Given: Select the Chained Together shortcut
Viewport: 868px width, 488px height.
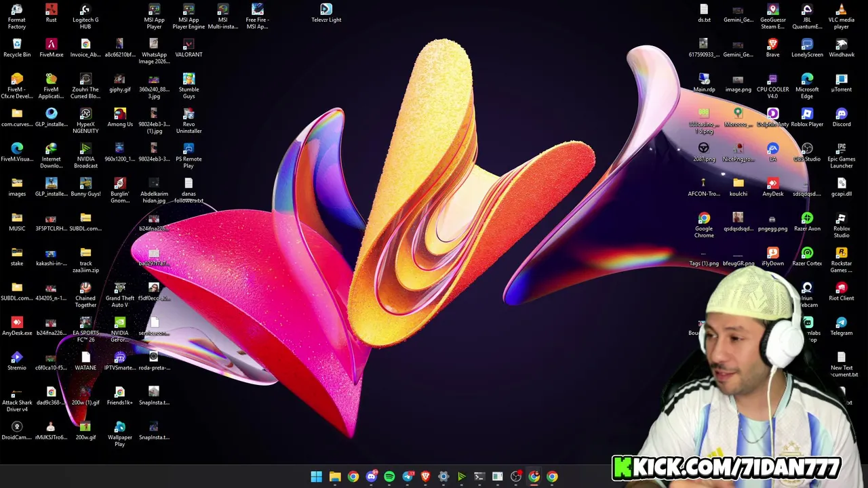Looking at the screenshot, I should [85, 295].
